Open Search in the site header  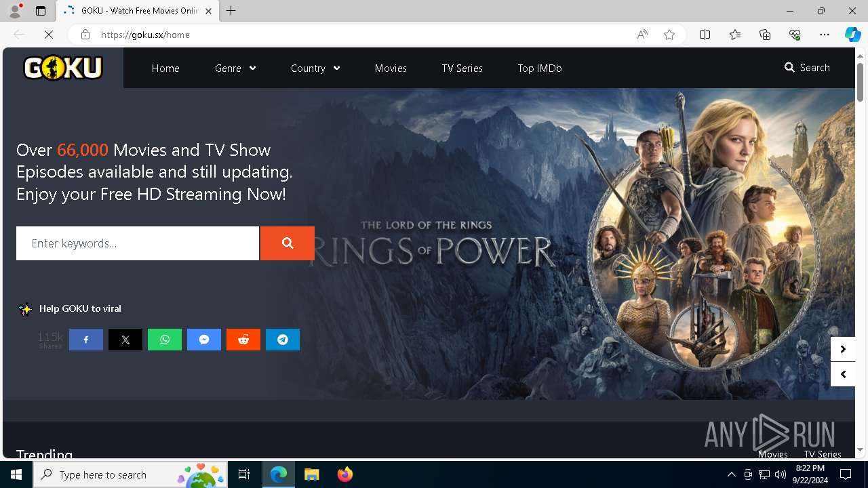click(x=807, y=68)
